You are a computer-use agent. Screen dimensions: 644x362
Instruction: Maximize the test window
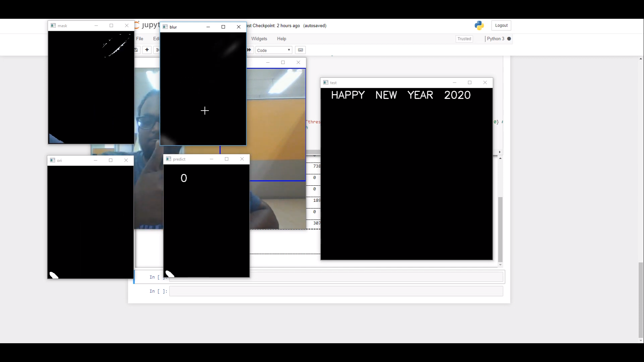click(470, 82)
